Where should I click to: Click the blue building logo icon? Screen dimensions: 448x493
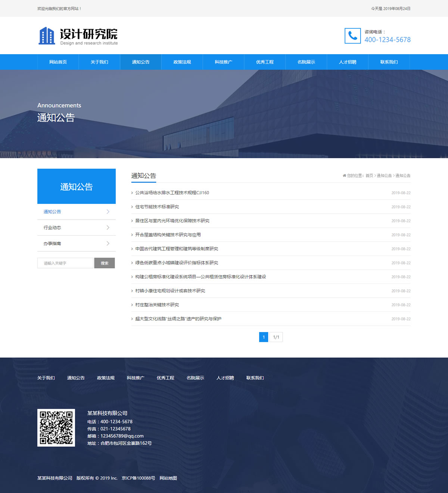pyautogui.click(x=47, y=36)
